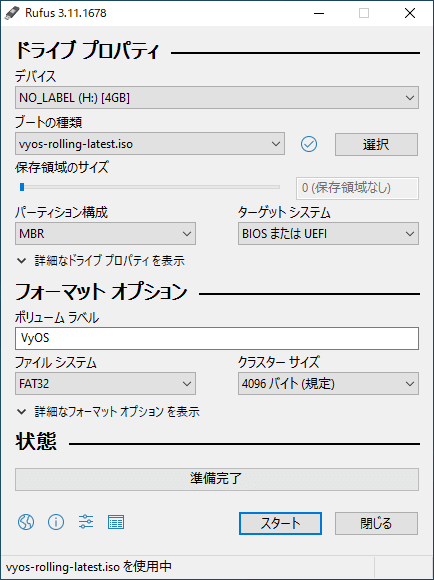Image resolution: width=434 pixels, height=580 pixels.
Task: Click the Rufus USB title bar icon
Action: (x=12, y=13)
